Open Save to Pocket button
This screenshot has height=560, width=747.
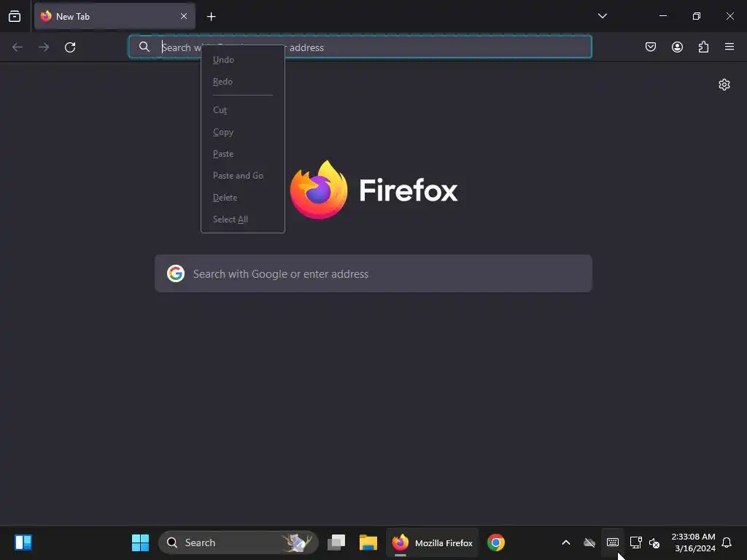(x=651, y=47)
